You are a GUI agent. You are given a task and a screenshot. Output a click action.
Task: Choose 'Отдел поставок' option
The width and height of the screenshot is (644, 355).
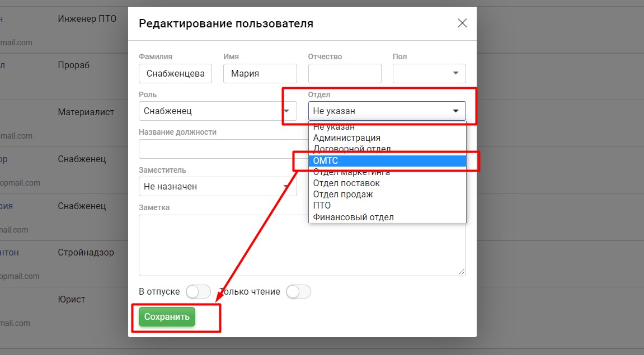coord(346,183)
